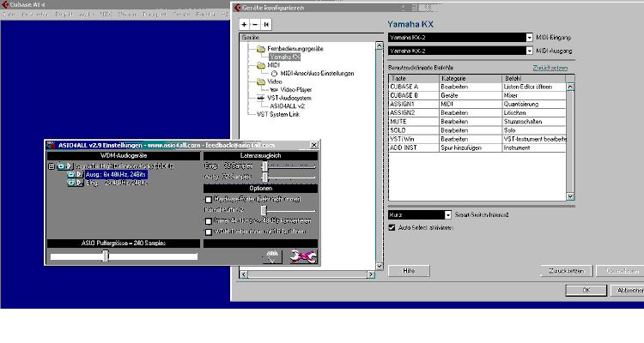Click play arrow icon of Ausg row

pos(79,174)
